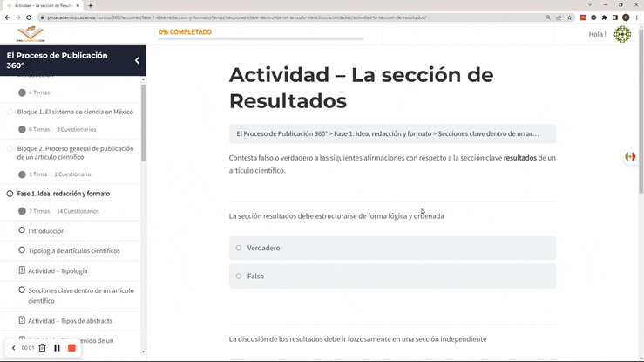Expand Bloque 1. El sistema de ciencia en México
Screen dimensions: 644x362
pyautogui.click(x=75, y=112)
